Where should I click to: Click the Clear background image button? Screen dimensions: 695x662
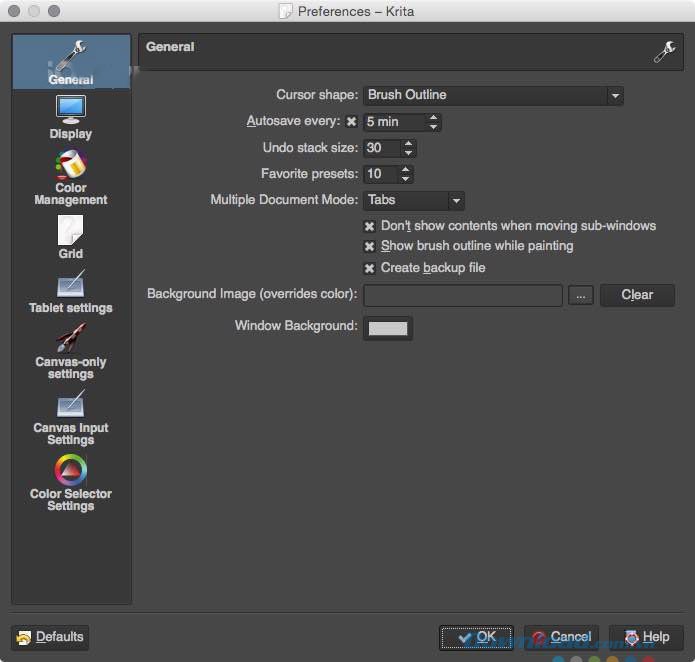click(x=637, y=295)
